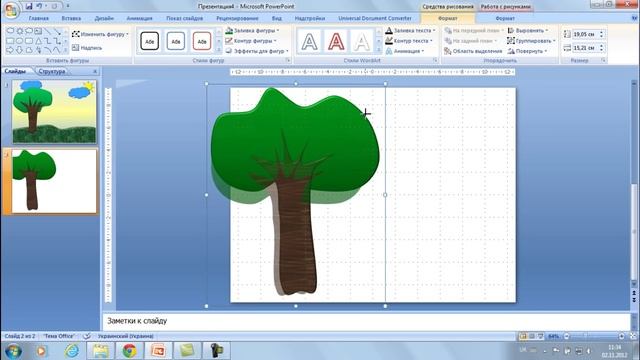This screenshot has height=360, width=640.
Task: Select the rounded rectangle shape
Action: point(29,41)
